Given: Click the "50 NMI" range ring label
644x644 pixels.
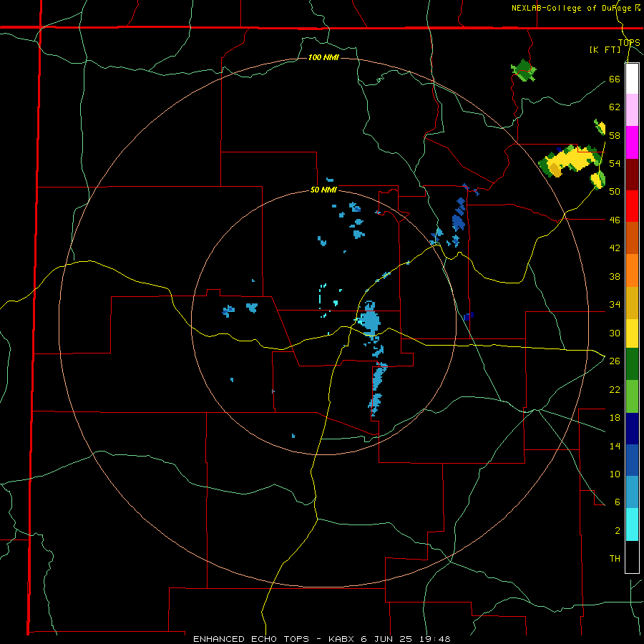Looking at the screenshot, I should 323,190.
